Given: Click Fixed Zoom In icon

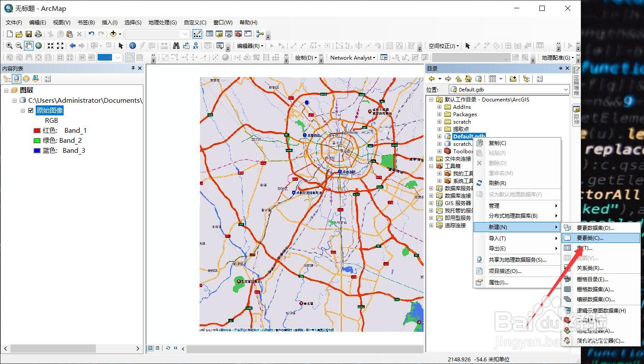Looking at the screenshot, I should tap(51, 46).
